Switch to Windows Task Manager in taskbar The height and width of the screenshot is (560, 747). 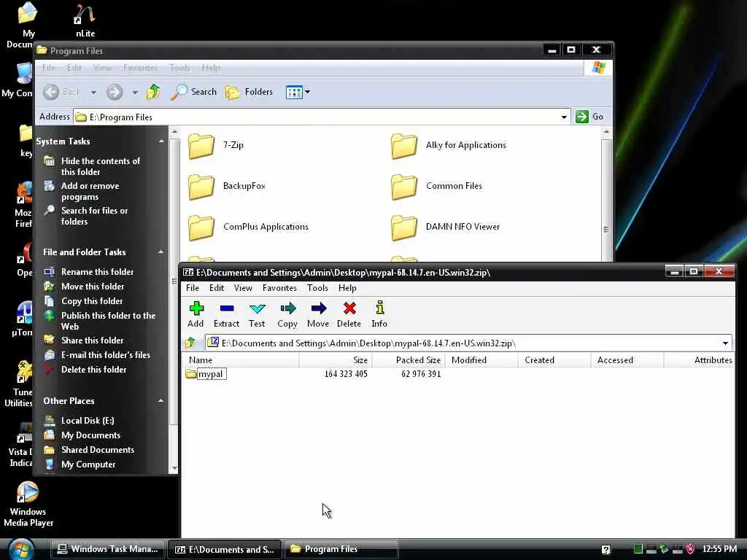(x=108, y=549)
